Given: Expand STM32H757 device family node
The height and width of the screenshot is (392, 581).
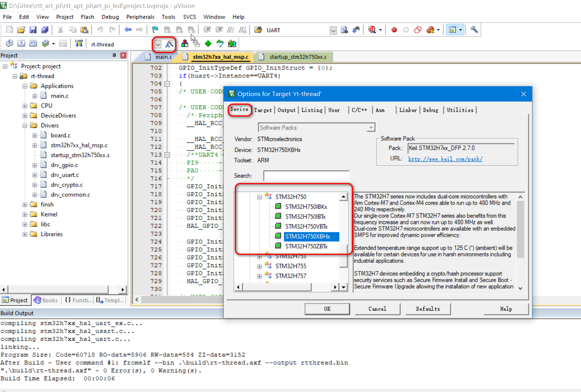Looking at the screenshot, I should tap(259, 276).
